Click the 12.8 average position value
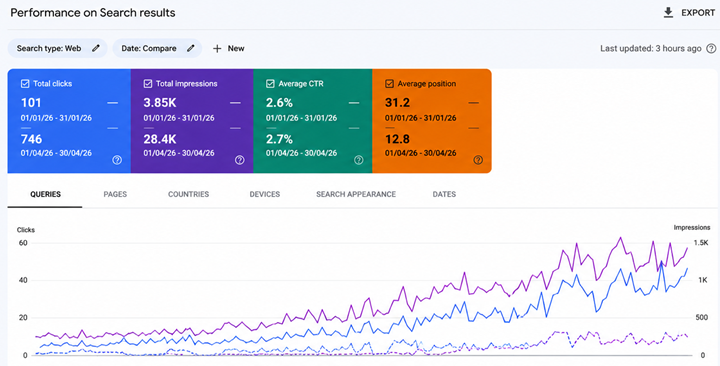 pyautogui.click(x=398, y=139)
